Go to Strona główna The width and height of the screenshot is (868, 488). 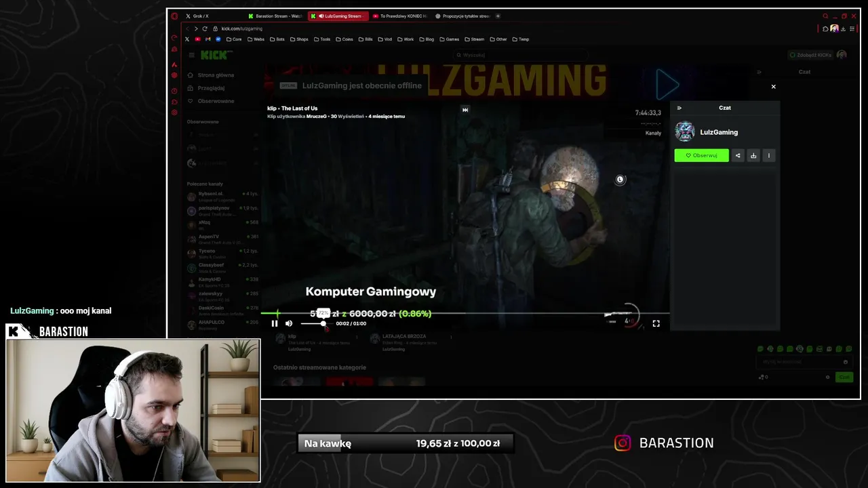click(x=211, y=75)
